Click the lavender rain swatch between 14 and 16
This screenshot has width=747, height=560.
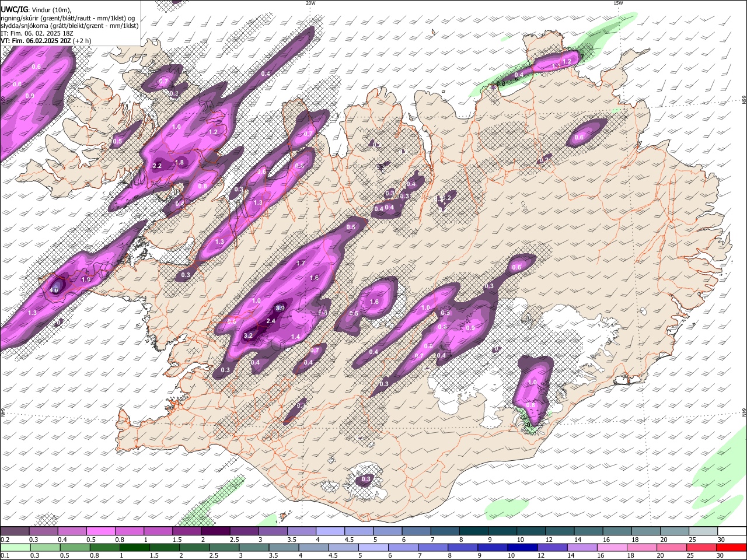click(582, 547)
